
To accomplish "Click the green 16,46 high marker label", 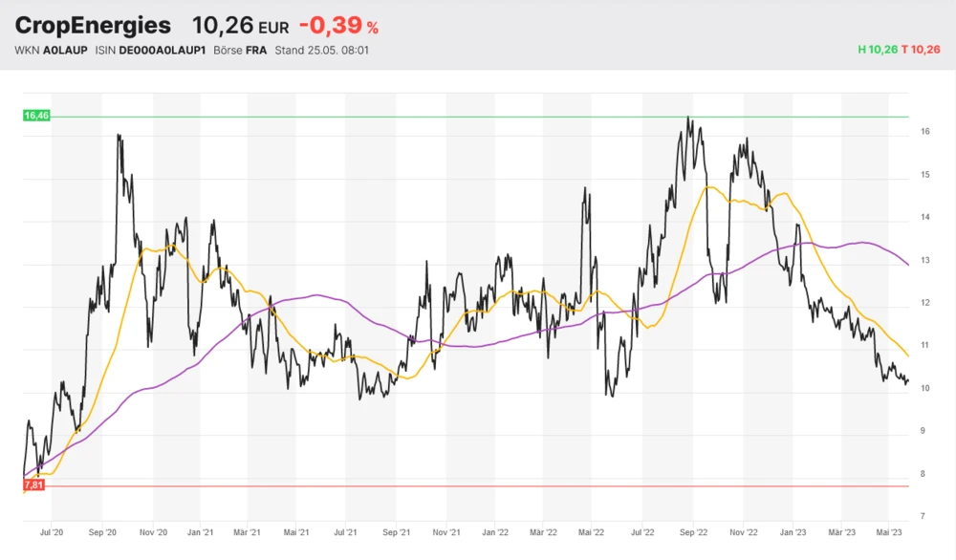I will tap(36, 116).
